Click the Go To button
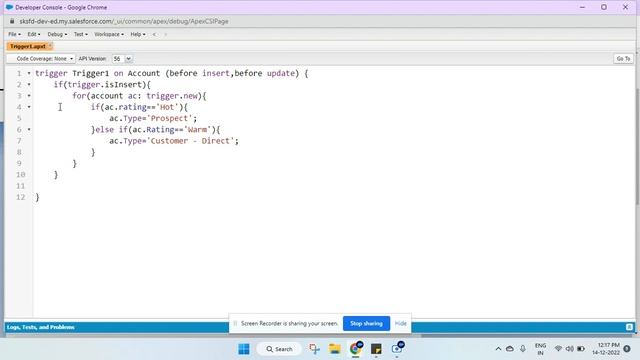 [623, 59]
